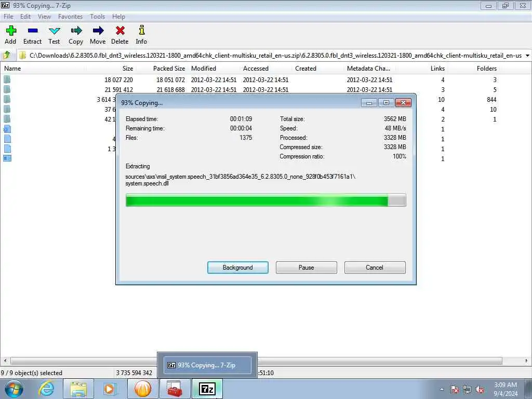This screenshot has width=532, height=399.
Task: Open Windows Media Player from taskbar
Action: [x=110, y=389]
